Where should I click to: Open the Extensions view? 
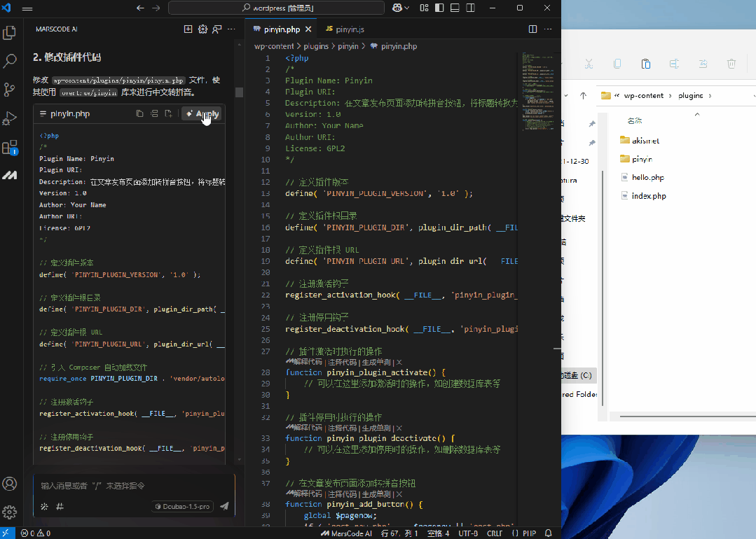click(x=10, y=147)
